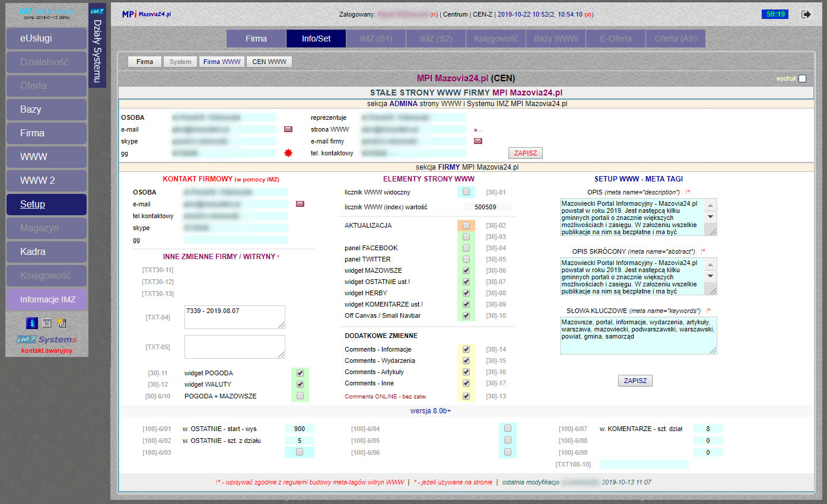Click kontakt awaryjny link
The image size is (827, 504).
(x=47, y=351)
